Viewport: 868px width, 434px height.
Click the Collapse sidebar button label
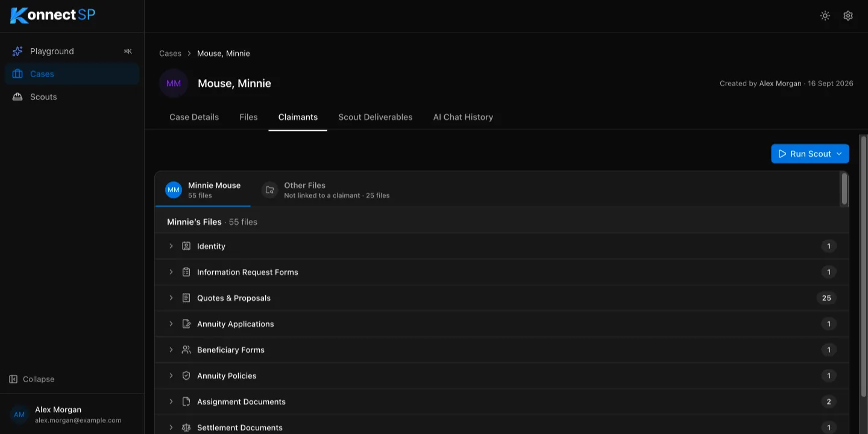pos(39,379)
